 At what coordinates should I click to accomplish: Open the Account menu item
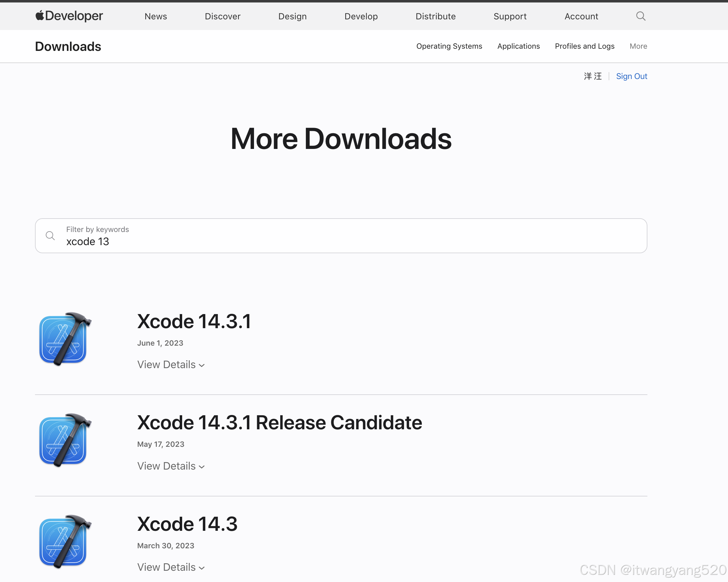(581, 16)
